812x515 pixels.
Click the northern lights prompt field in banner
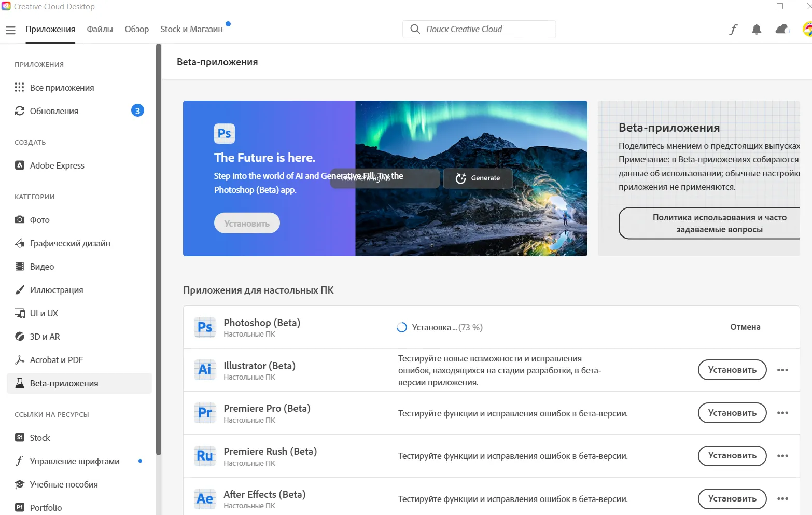(385, 178)
